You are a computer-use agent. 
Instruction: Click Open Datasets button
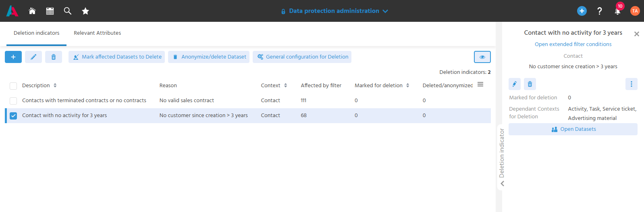click(x=573, y=129)
